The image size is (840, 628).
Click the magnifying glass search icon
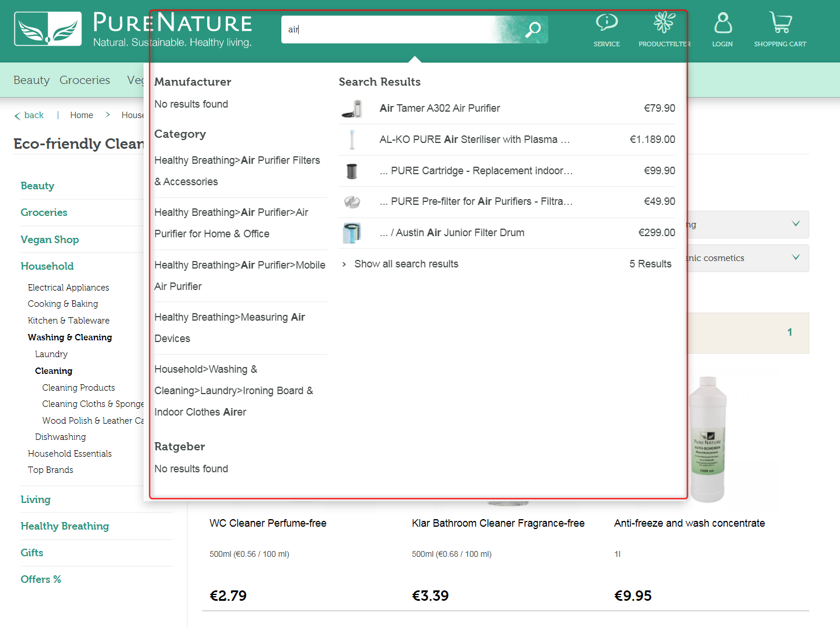[x=533, y=29]
